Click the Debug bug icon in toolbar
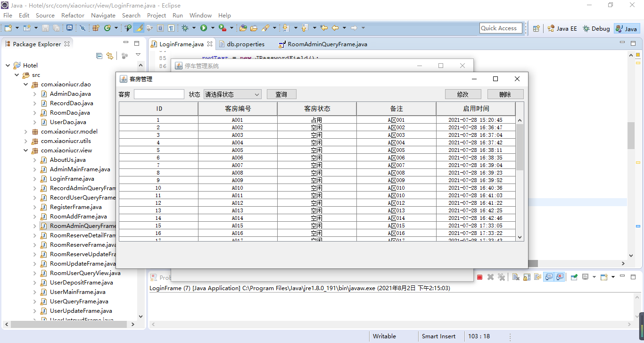 coord(185,28)
